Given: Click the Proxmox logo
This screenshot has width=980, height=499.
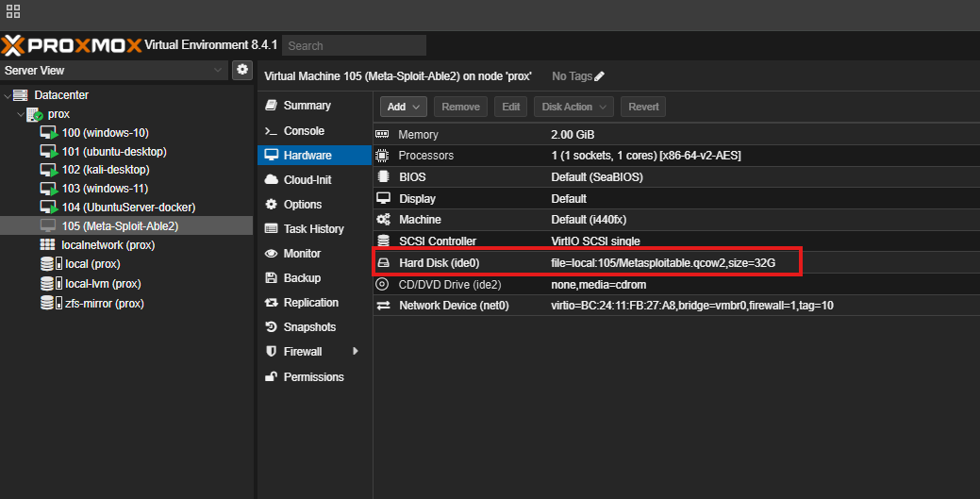Looking at the screenshot, I should pos(72,45).
